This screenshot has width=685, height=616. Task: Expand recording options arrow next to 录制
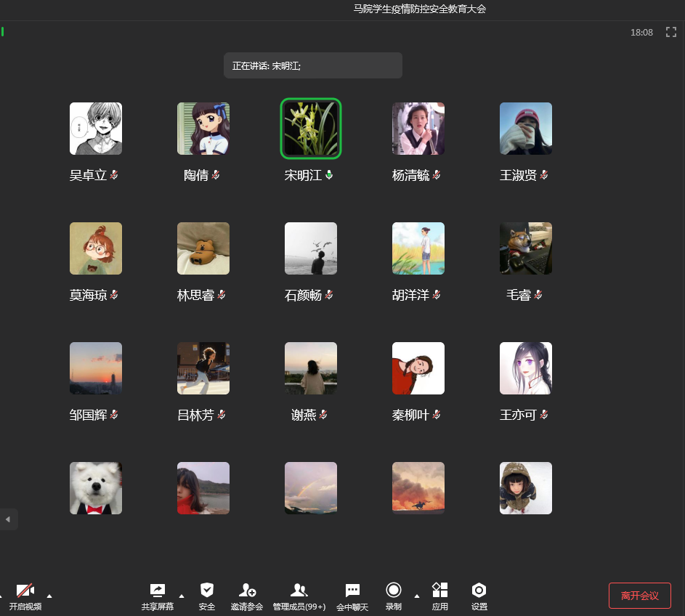point(417,596)
